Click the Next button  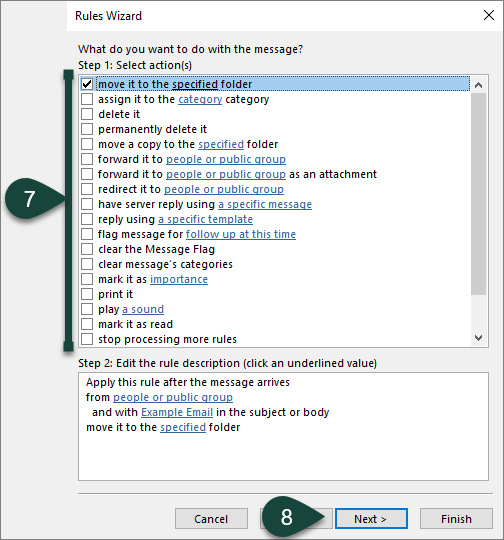click(371, 519)
